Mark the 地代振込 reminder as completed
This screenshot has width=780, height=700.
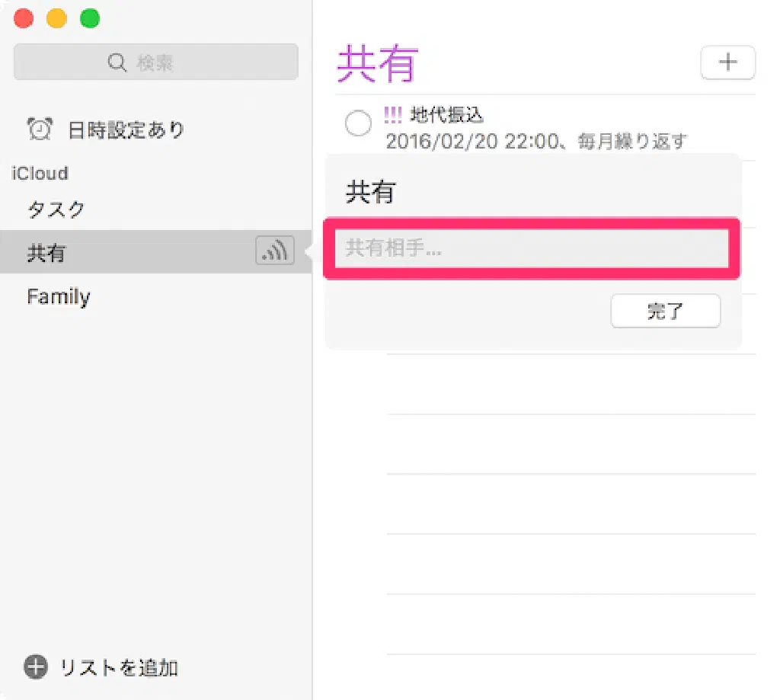[358, 123]
